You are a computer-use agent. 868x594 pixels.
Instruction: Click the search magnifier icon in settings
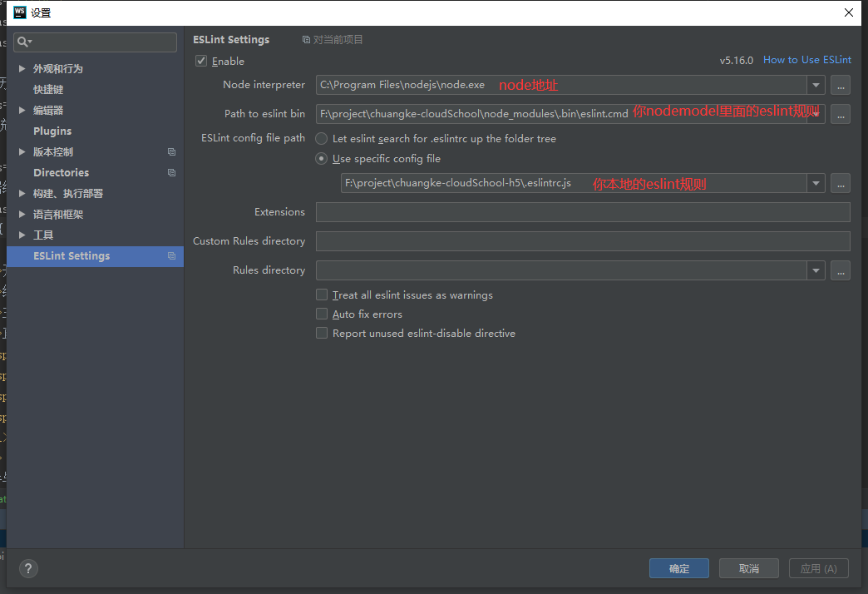[24, 42]
